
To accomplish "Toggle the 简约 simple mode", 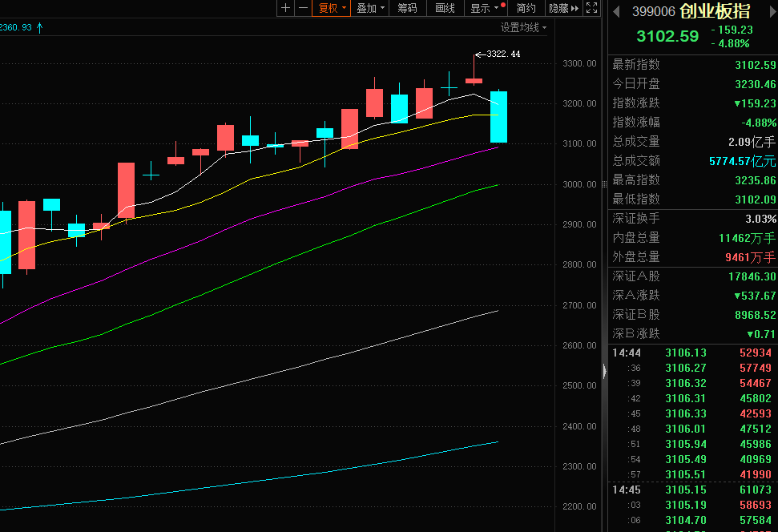I will click(526, 8).
